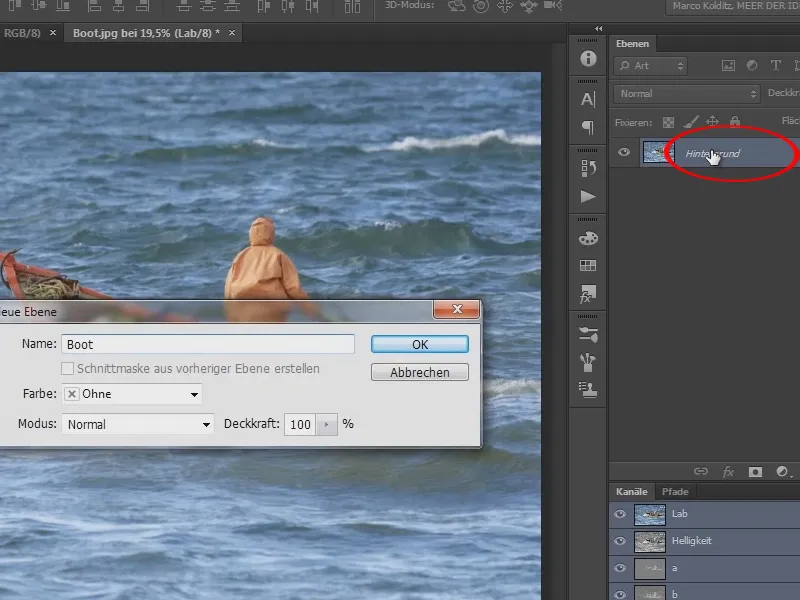Filter layers by pixel layer icon

coord(728,65)
